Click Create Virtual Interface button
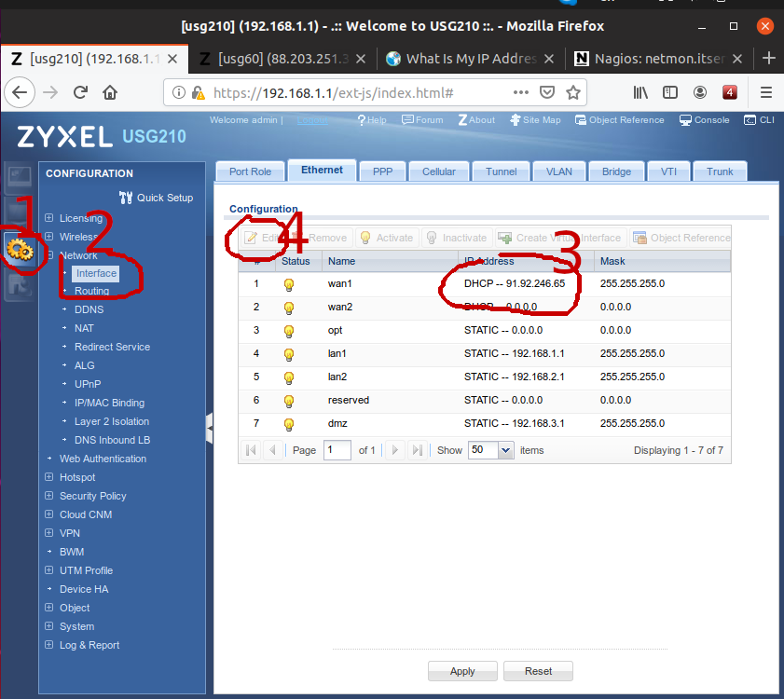 (559, 238)
